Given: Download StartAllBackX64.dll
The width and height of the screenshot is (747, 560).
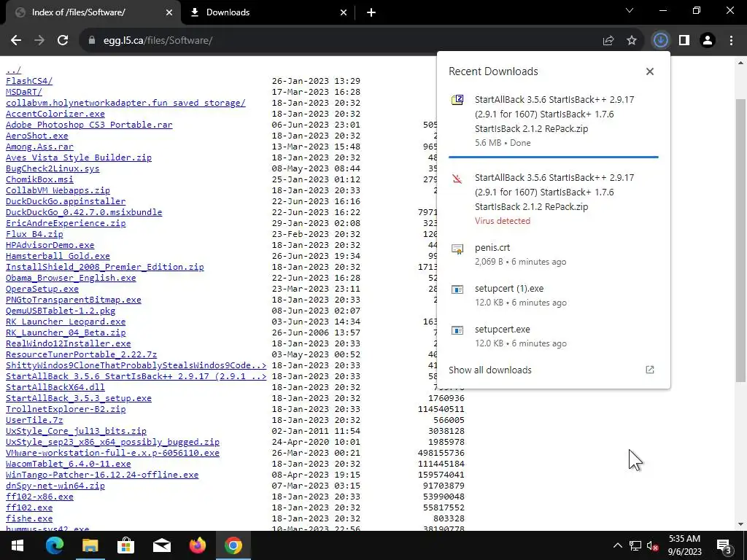Looking at the screenshot, I should (55, 388).
